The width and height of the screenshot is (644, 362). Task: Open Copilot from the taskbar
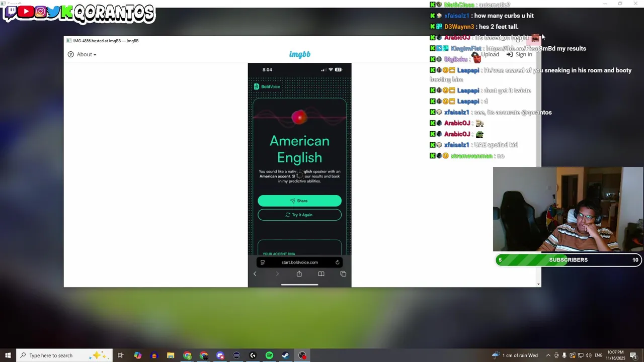tap(137, 355)
